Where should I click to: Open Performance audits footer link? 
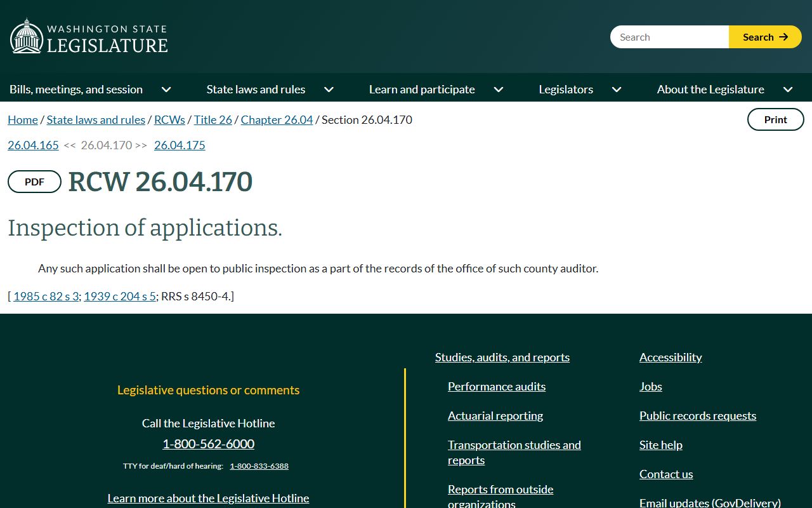pyautogui.click(x=497, y=386)
